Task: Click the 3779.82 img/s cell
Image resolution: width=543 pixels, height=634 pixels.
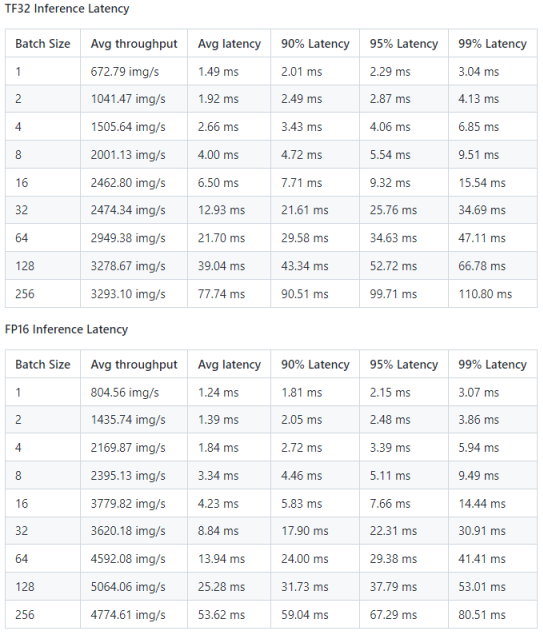Action: click(x=134, y=503)
